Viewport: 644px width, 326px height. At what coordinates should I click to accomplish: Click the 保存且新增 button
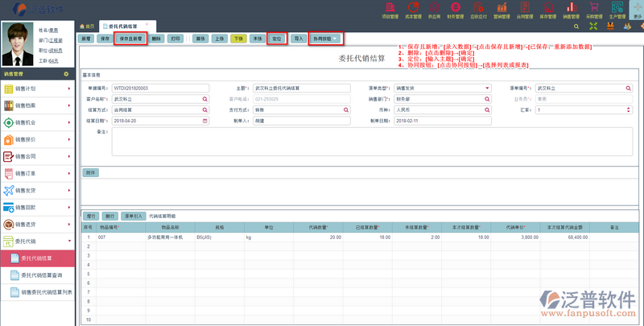(x=130, y=38)
